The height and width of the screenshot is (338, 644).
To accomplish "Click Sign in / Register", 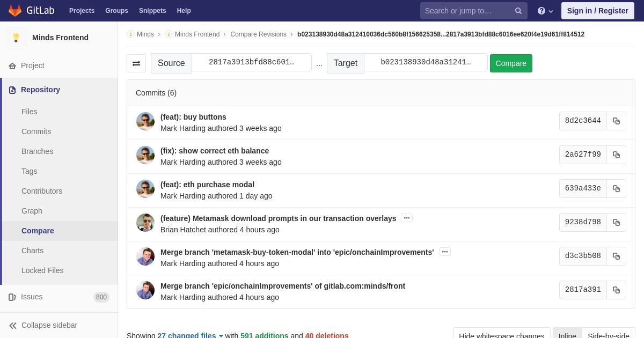I will [597, 11].
